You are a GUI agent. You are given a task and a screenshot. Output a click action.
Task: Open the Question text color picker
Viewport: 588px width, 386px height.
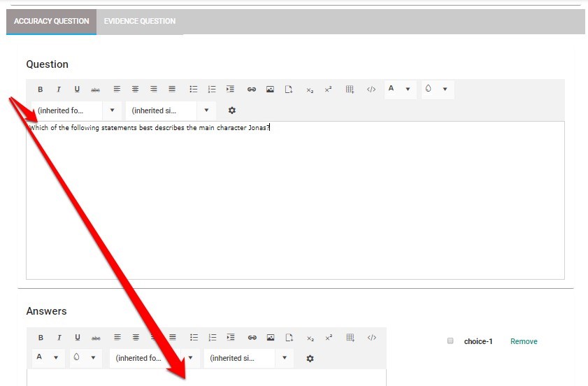point(399,90)
